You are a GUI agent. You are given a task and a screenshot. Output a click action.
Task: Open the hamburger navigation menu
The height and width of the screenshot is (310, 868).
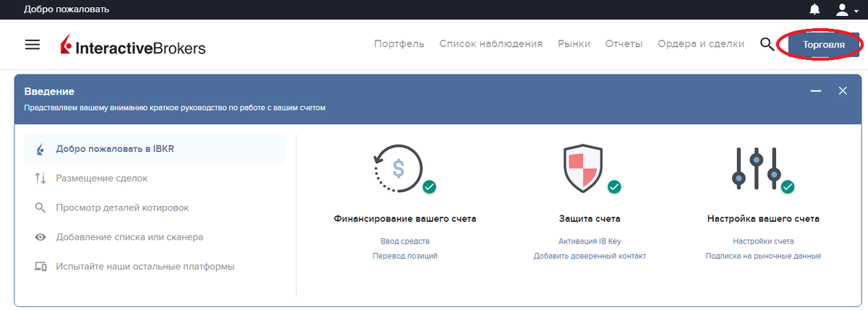click(33, 44)
